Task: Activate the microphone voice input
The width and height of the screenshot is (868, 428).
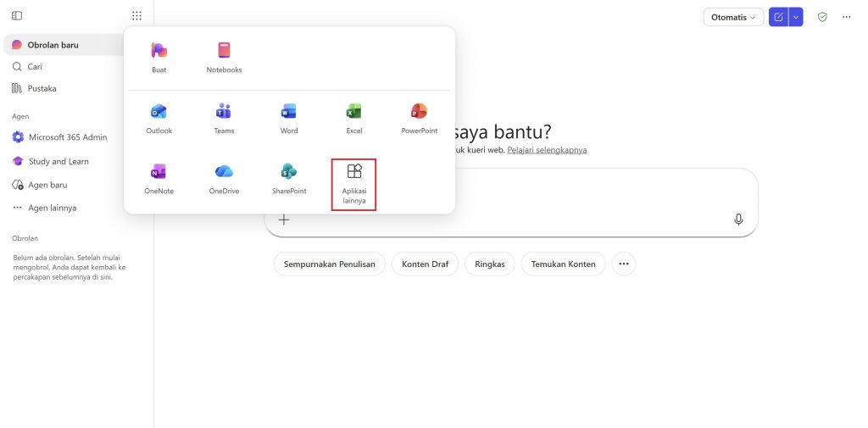Action: click(738, 220)
